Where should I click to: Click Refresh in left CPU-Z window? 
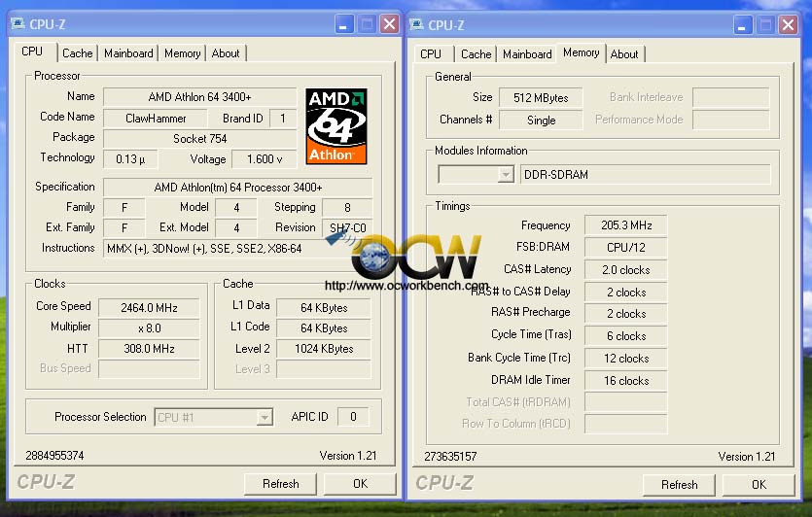point(280,484)
